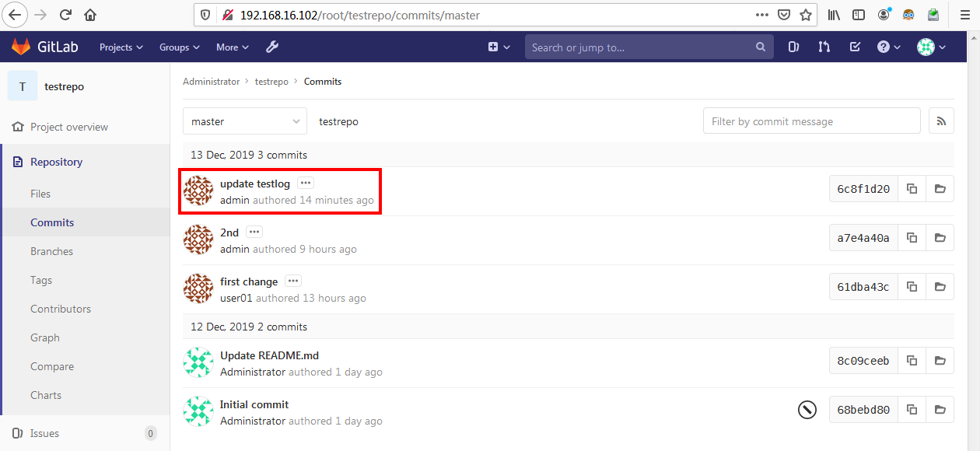
Task: Focus the Search or jump to field
Action: 649,47
